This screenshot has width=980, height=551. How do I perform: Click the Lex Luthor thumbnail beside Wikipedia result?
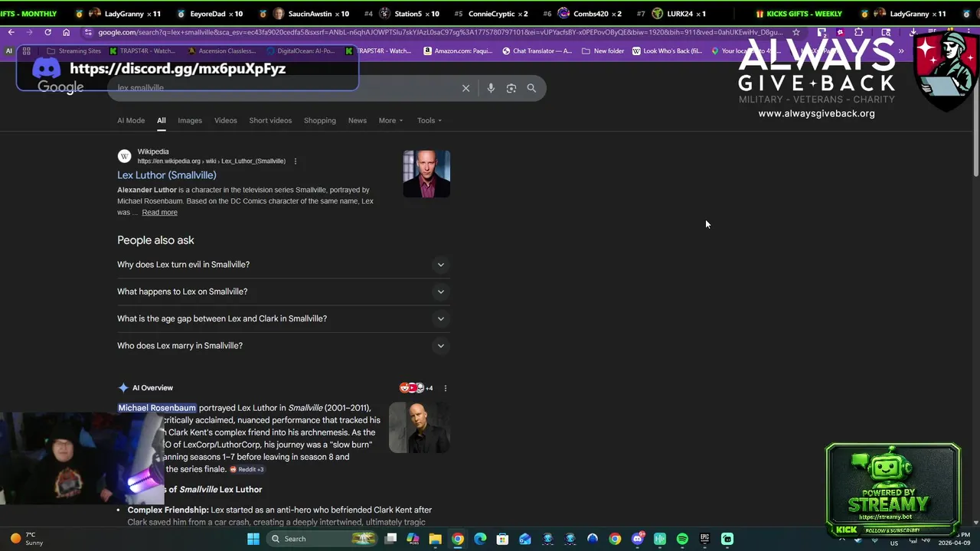click(426, 174)
